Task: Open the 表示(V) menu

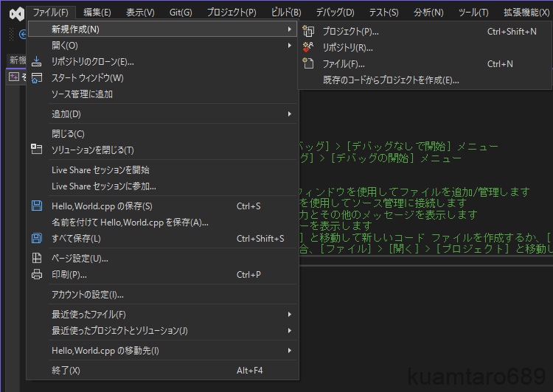Action: (x=140, y=13)
